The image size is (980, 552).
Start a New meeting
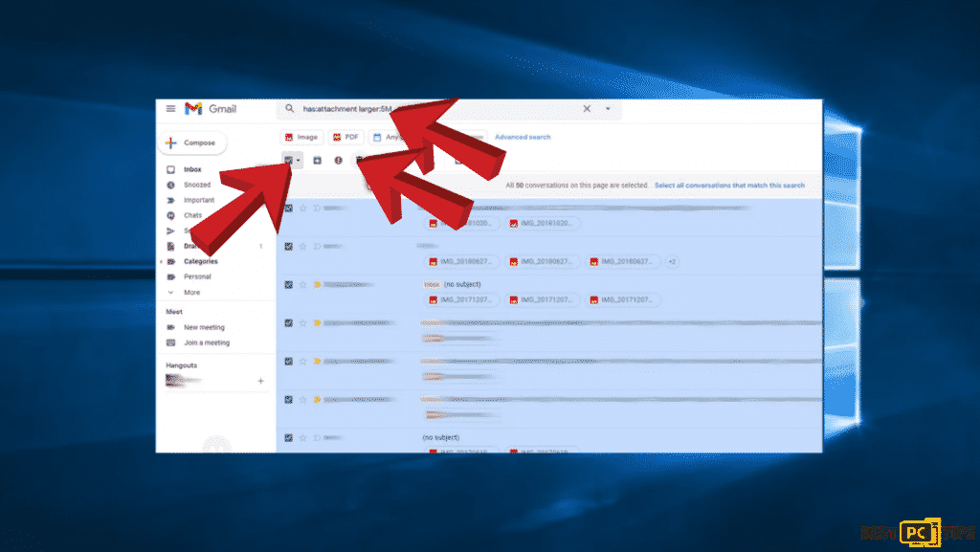coord(204,327)
